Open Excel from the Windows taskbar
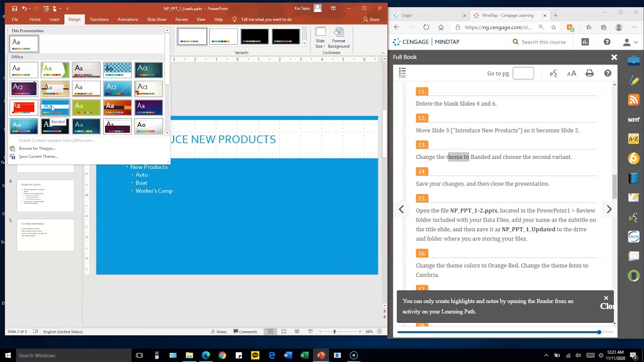 coord(304,355)
